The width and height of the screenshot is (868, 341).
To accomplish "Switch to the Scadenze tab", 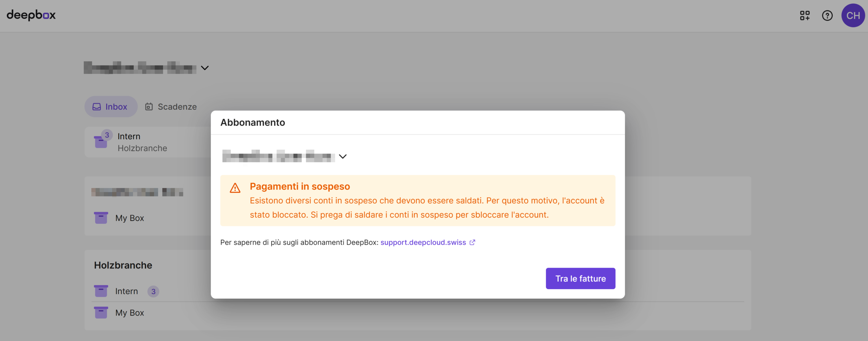I will click(171, 107).
